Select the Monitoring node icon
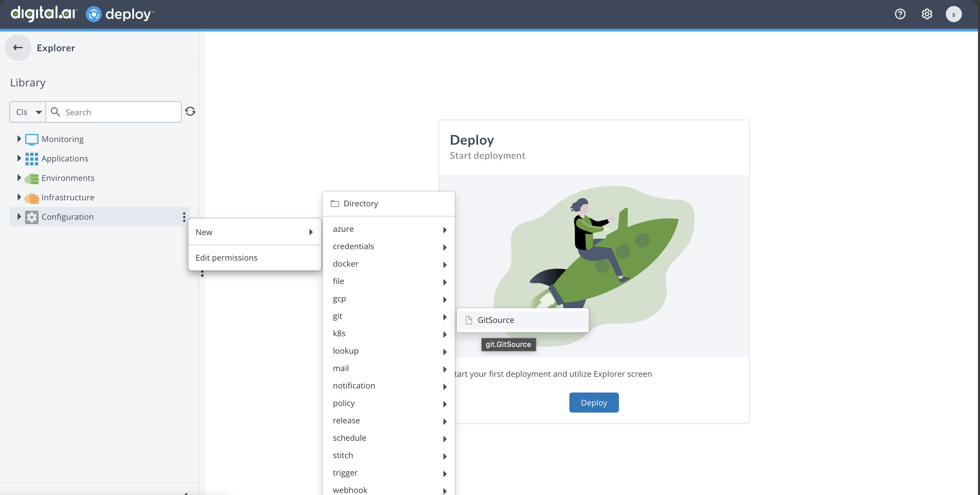The width and height of the screenshot is (980, 495). pos(31,139)
